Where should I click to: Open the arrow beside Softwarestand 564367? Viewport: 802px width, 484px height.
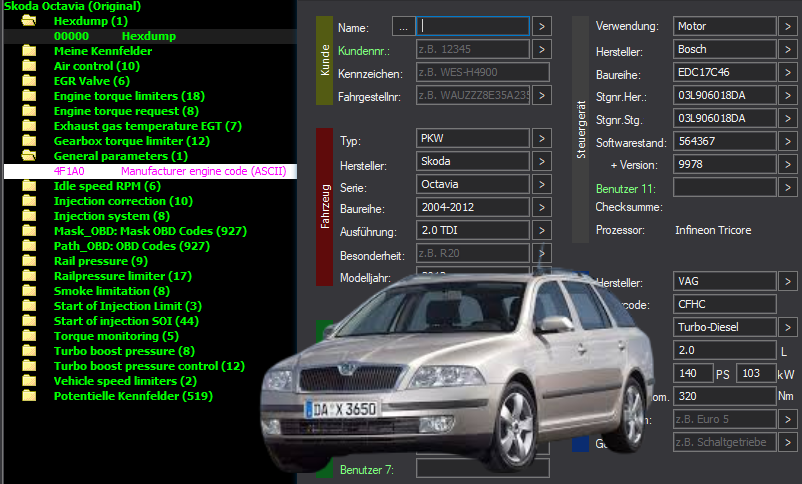788,141
